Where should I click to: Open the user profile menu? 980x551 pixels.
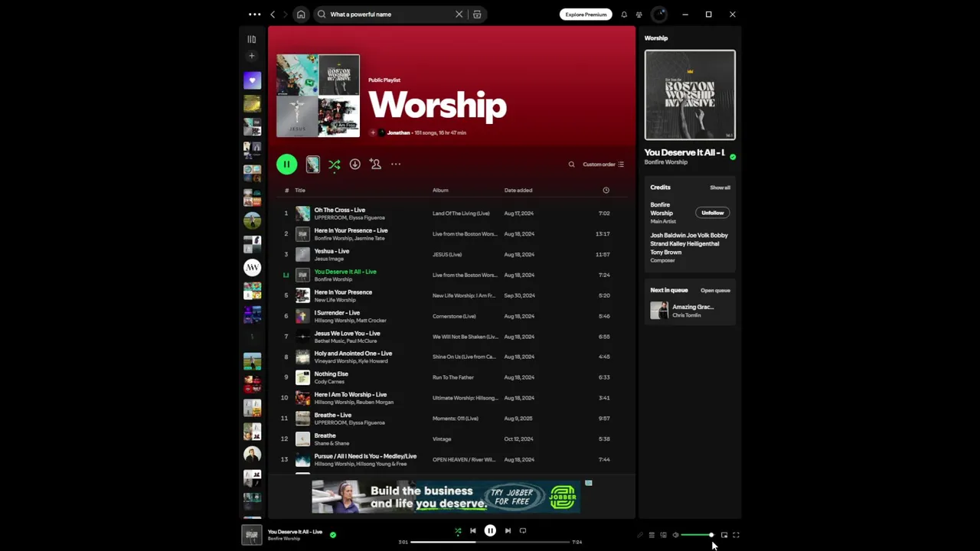(x=659, y=14)
